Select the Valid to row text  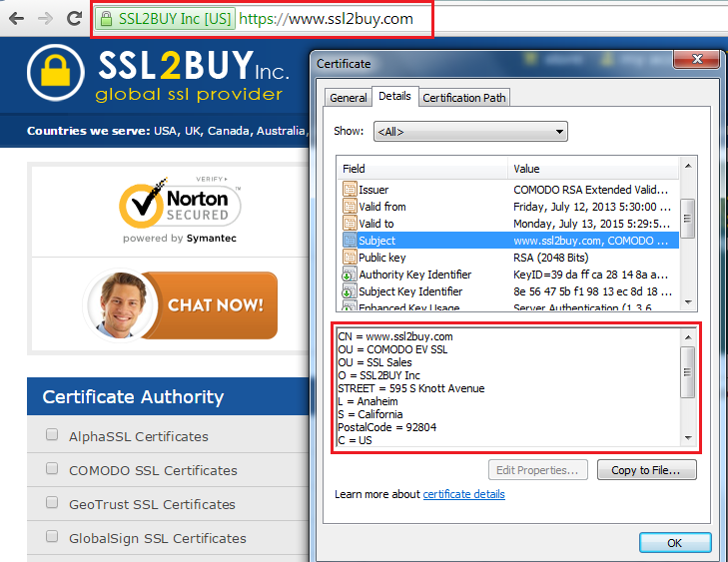point(376,224)
